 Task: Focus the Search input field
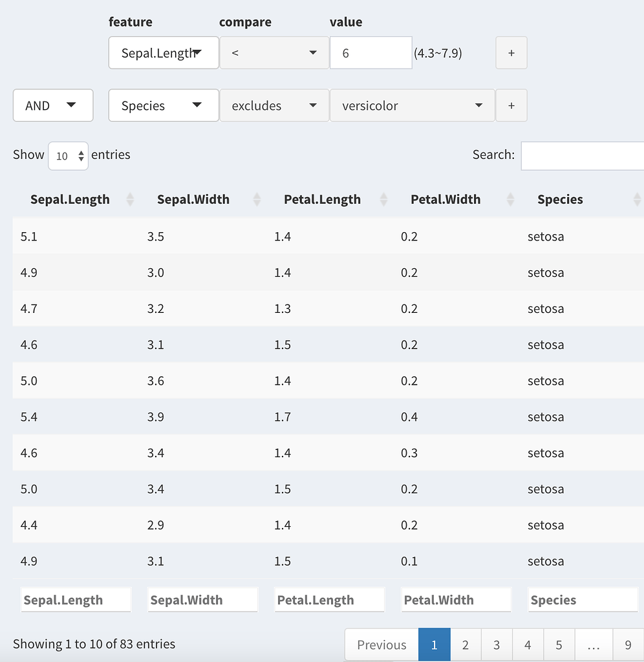[x=583, y=156]
